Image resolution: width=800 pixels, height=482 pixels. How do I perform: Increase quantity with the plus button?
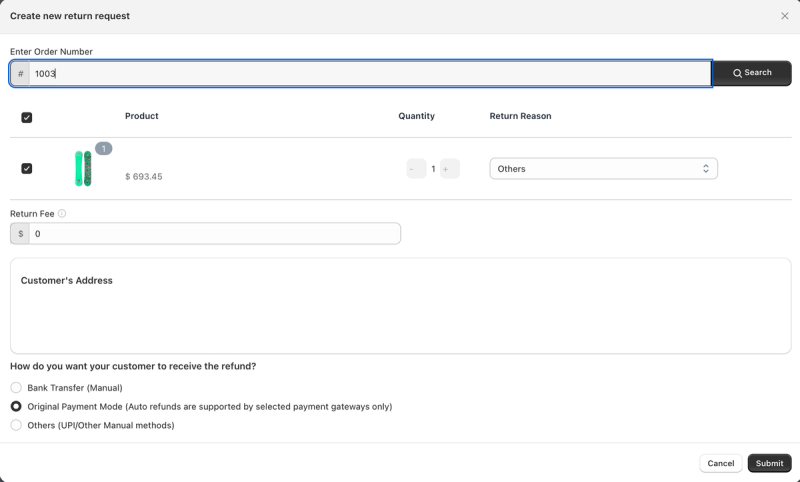[x=449, y=169]
